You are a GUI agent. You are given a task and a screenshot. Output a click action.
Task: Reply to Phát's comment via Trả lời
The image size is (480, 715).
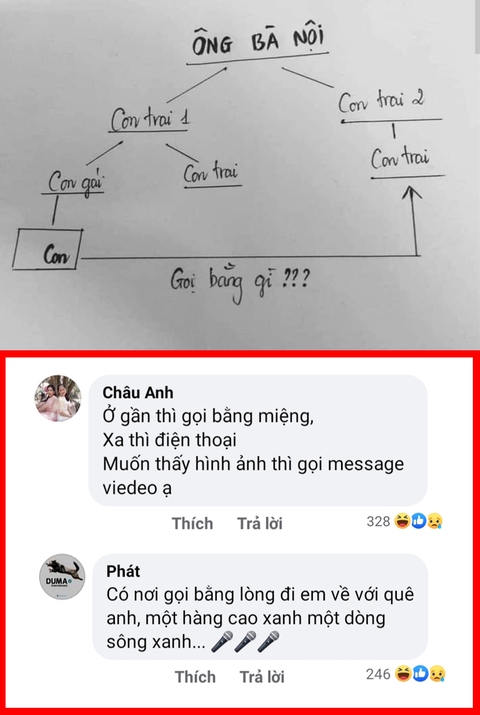[x=262, y=677]
